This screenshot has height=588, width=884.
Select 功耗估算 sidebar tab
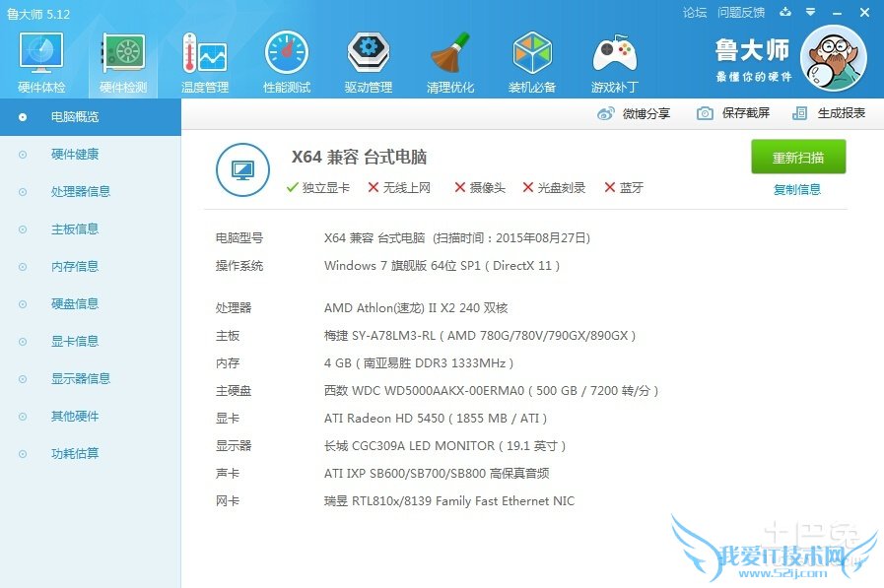click(x=91, y=453)
